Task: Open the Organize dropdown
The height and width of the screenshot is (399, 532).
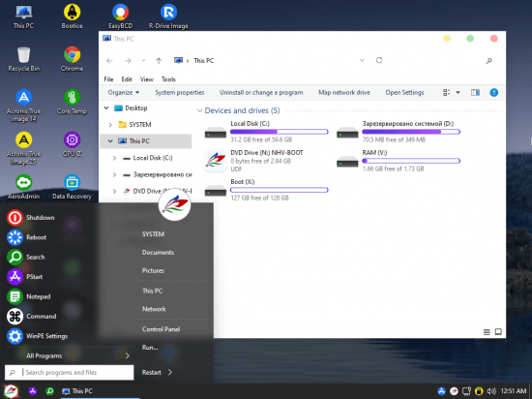Action: click(124, 92)
